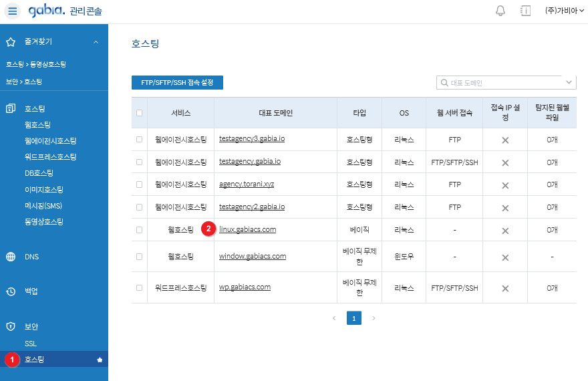Open the 백업 menu label
The width and height of the screenshot is (588, 381).
coord(31,291)
